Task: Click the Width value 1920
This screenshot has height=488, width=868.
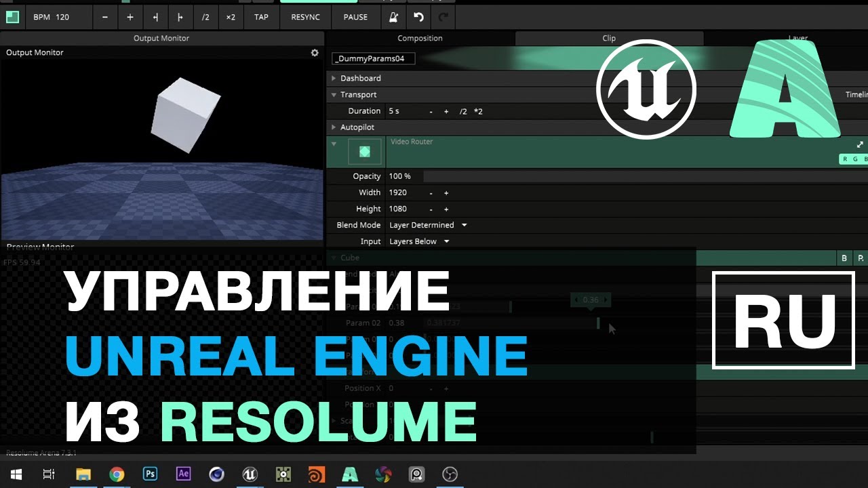Action: (398, 192)
